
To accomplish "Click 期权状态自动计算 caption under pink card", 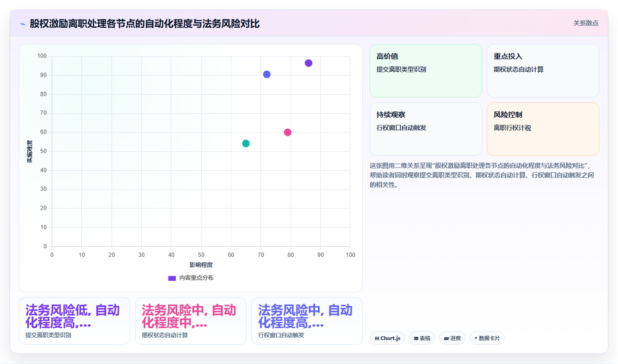I will [165, 335].
